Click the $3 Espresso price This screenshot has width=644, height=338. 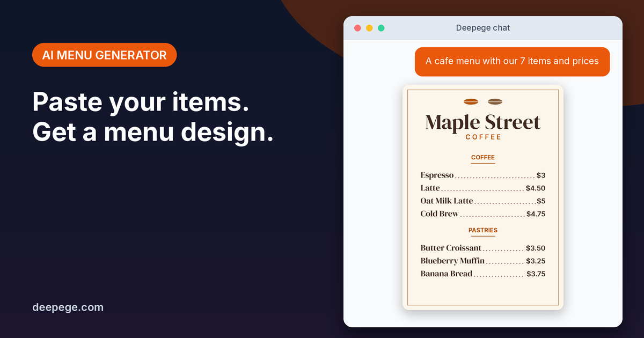coord(541,175)
